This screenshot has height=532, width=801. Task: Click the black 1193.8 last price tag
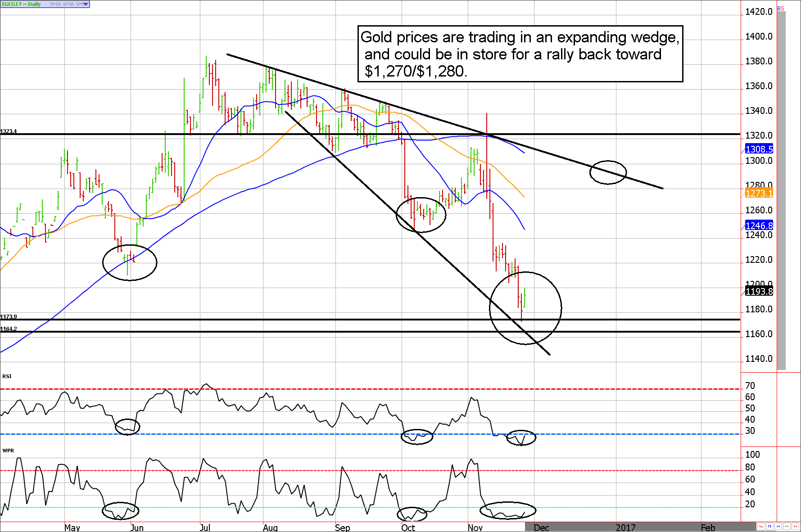click(759, 291)
